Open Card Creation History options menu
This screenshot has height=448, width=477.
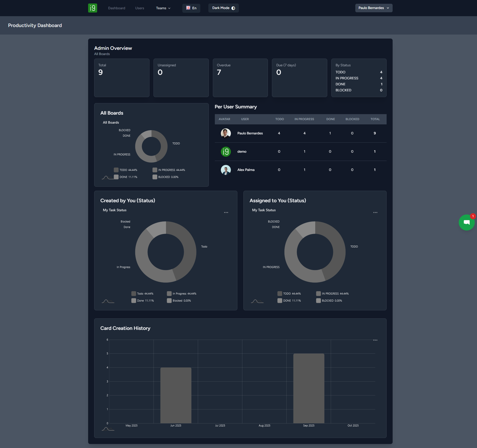(x=375, y=340)
